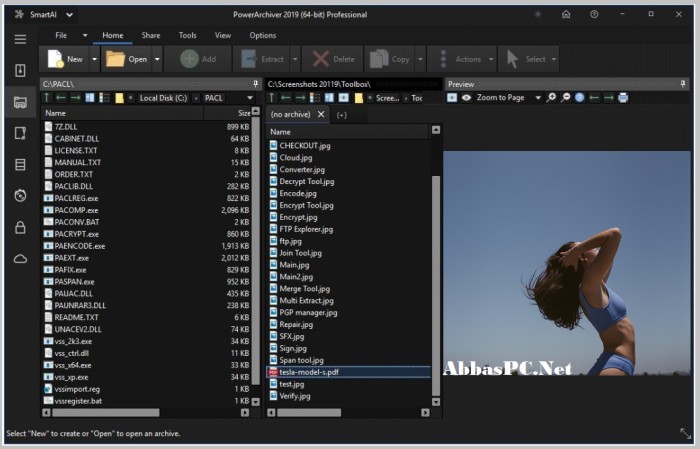The image size is (700, 449).
Task: Click the Actions toolbar button
Action: pyautogui.click(x=457, y=59)
